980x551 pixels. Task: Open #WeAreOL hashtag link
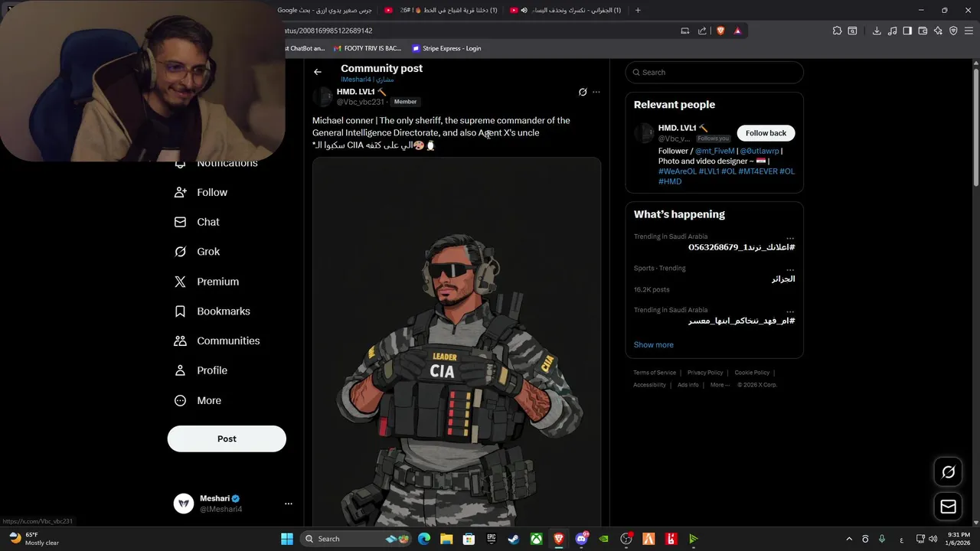[677, 171]
